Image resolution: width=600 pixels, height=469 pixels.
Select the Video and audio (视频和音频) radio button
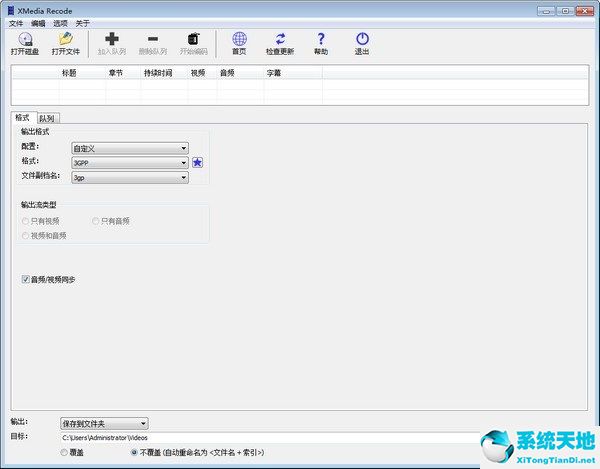click(x=25, y=236)
